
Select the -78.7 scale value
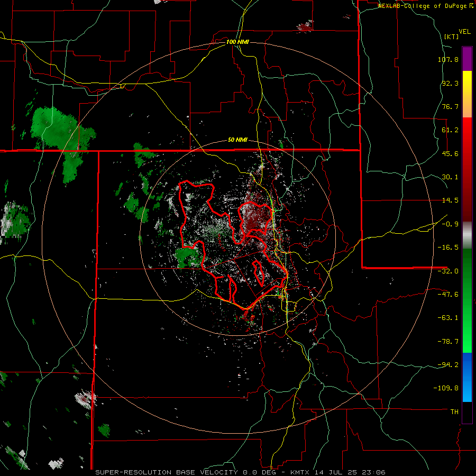coord(448,342)
